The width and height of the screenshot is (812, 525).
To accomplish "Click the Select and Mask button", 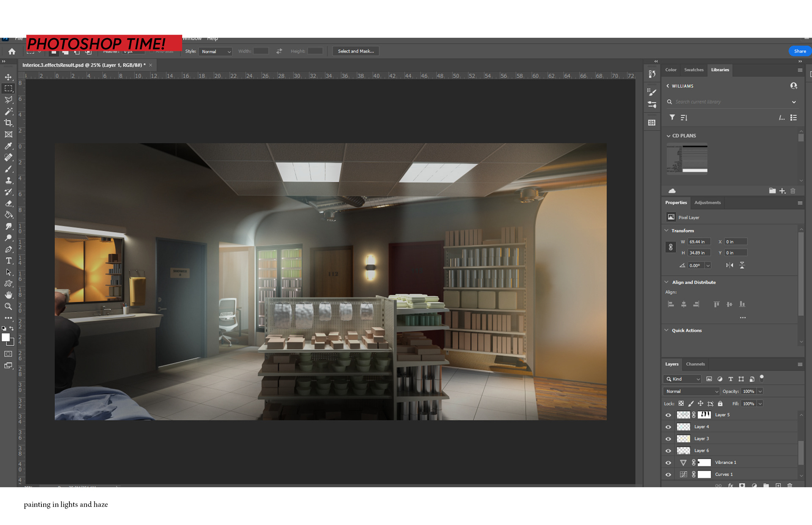I will coord(356,51).
